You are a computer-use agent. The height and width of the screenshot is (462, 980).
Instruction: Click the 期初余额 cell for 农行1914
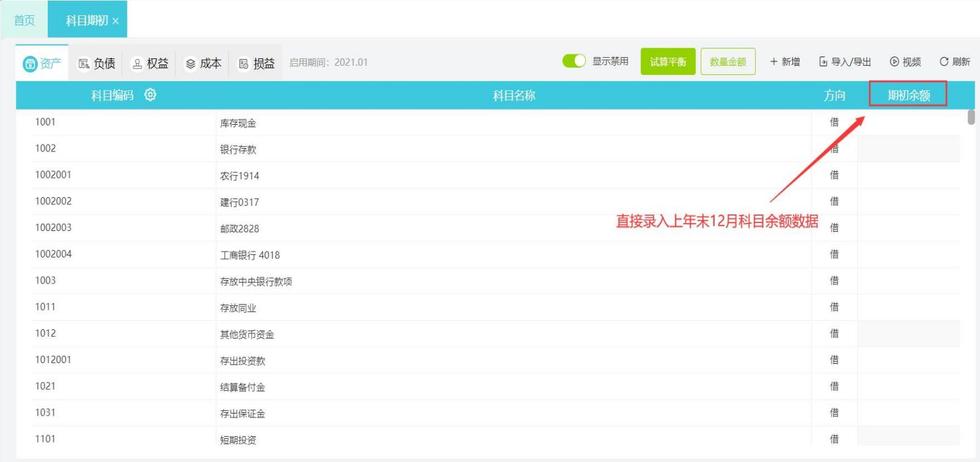pyautogui.click(x=908, y=176)
